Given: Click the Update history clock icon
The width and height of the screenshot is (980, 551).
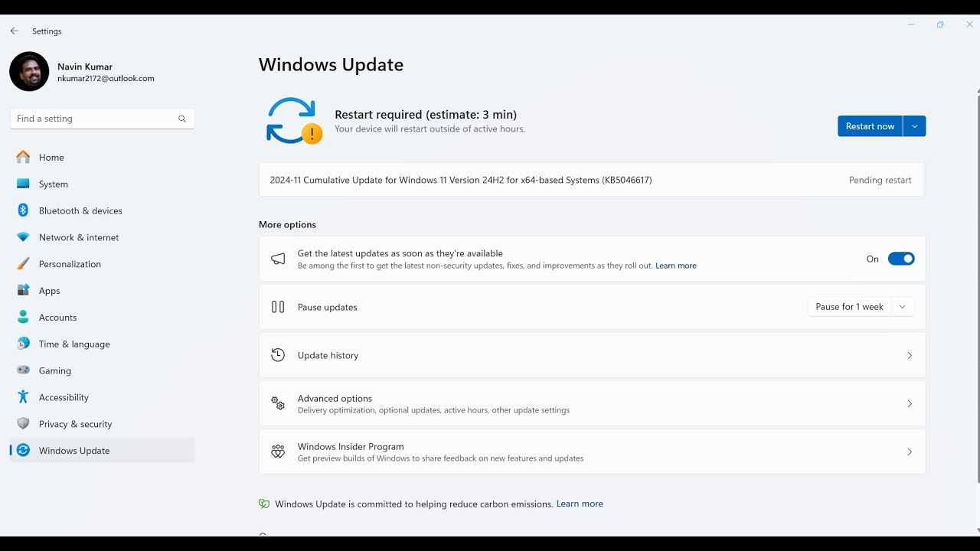Looking at the screenshot, I should tap(278, 355).
